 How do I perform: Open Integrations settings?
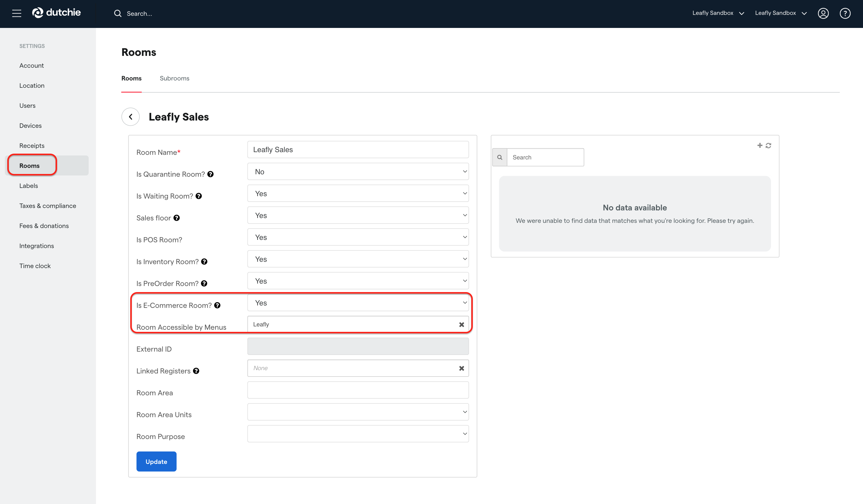37,246
